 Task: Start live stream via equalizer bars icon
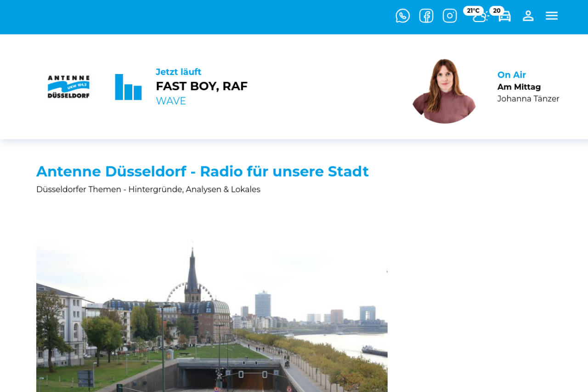click(128, 87)
